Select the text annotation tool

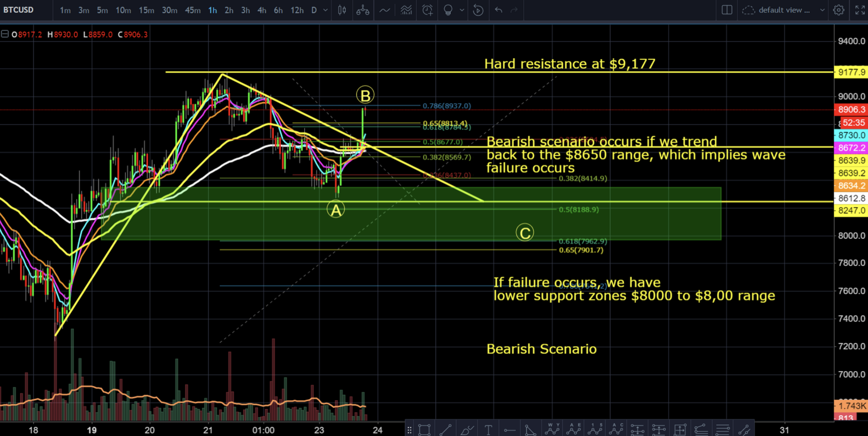[x=488, y=430]
